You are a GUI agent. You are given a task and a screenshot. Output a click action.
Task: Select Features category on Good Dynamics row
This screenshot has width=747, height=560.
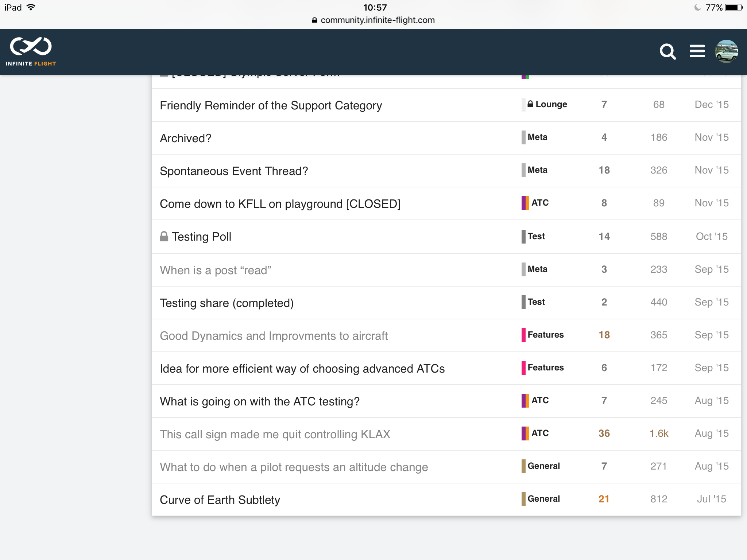click(x=545, y=335)
